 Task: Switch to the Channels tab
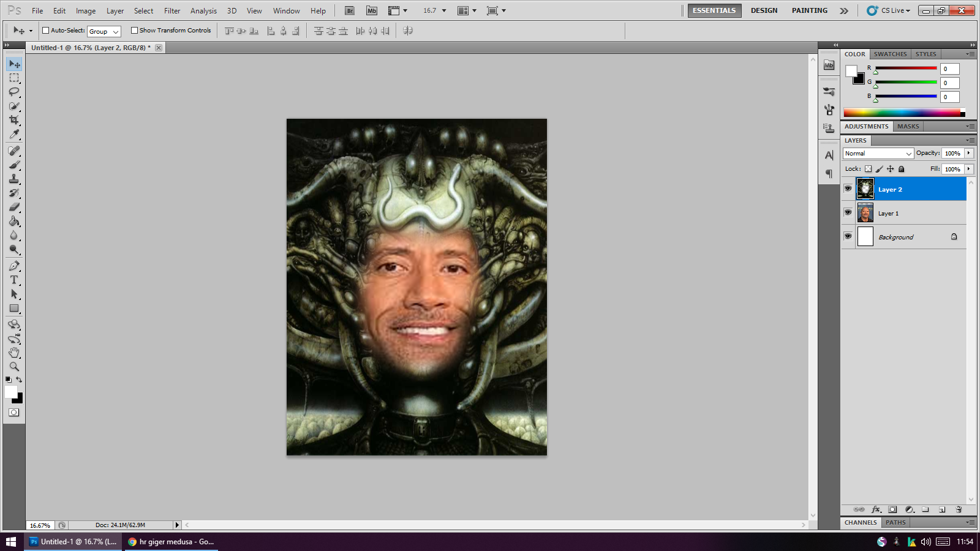pyautogui.click(x=861, y=522)
